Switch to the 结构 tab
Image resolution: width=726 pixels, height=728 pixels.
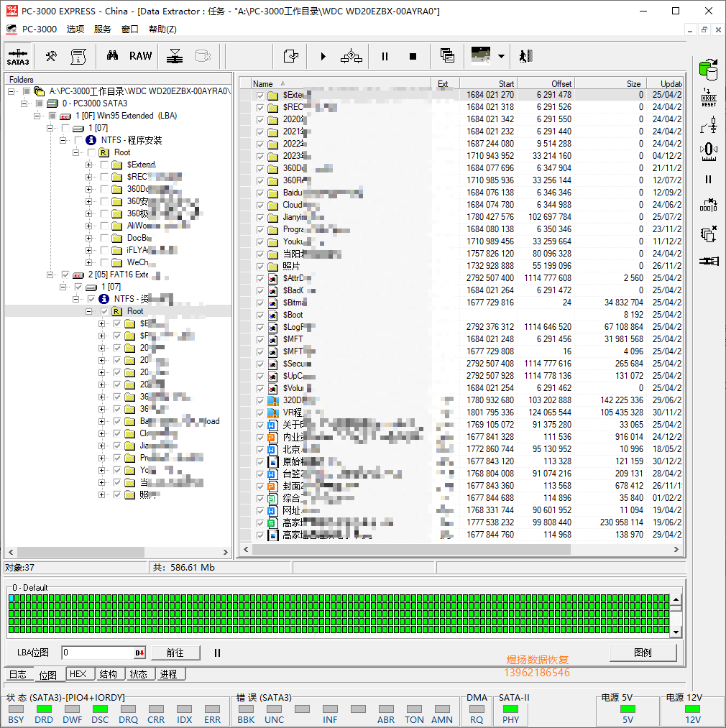point(109,674)
